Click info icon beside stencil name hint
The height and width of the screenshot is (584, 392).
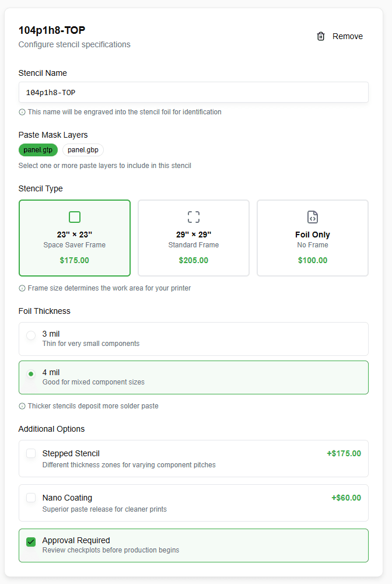(x=22, y=112)
